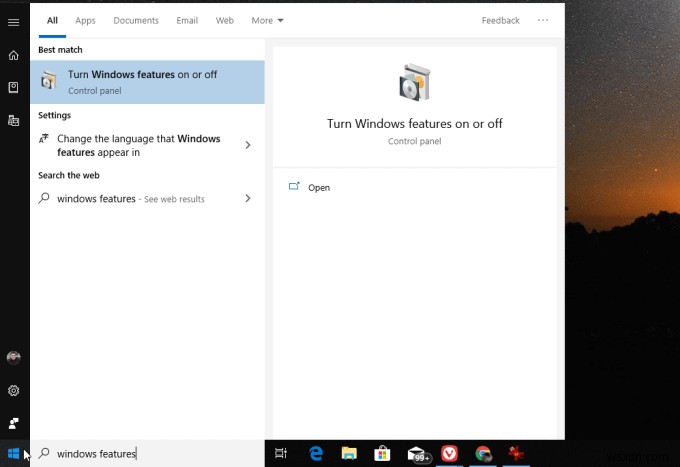Switch to the Apps tab
The image size is (680, 467).
85,20
